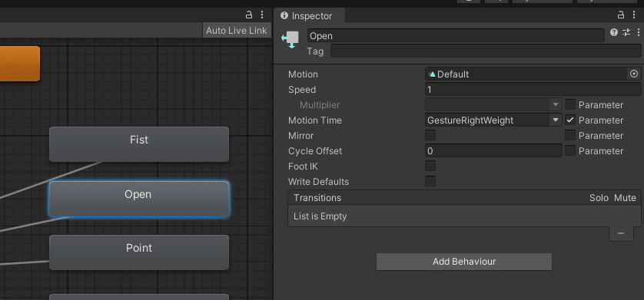This screenshot has width=644, height=300.
Task: Check the Foot IK checkbox
Action: pyautogui.click(x=430, y=166)
